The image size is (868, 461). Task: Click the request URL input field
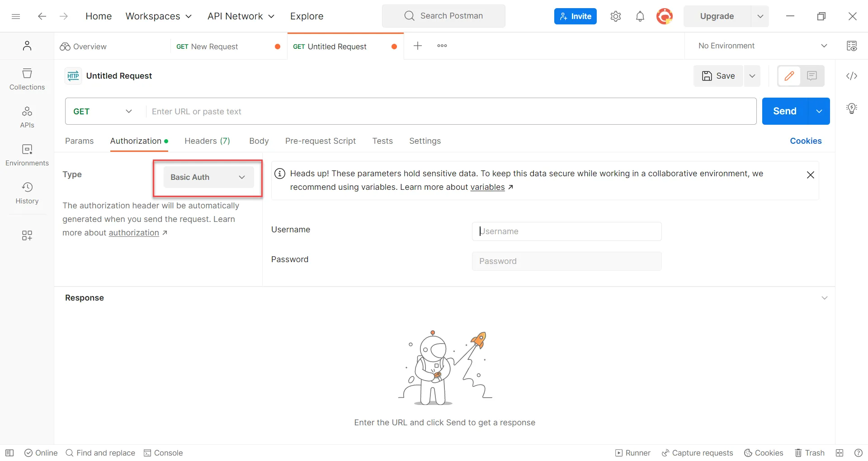pos(451,111)
